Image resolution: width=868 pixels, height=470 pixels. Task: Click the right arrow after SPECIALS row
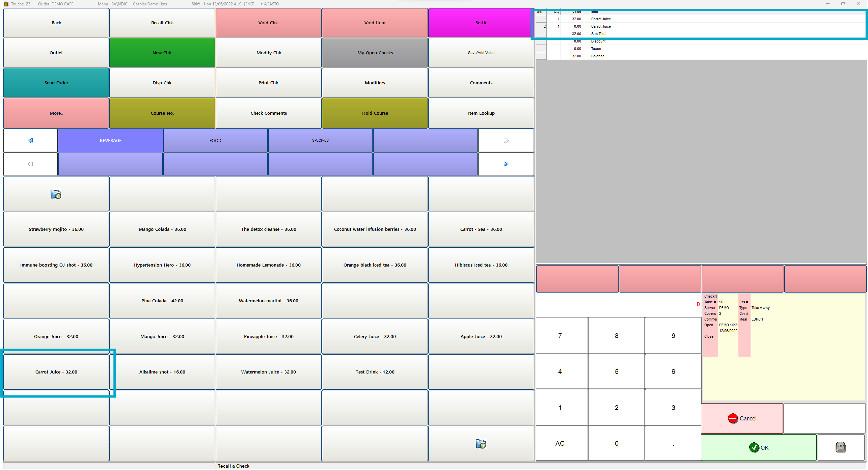click(x=506, y=140)
